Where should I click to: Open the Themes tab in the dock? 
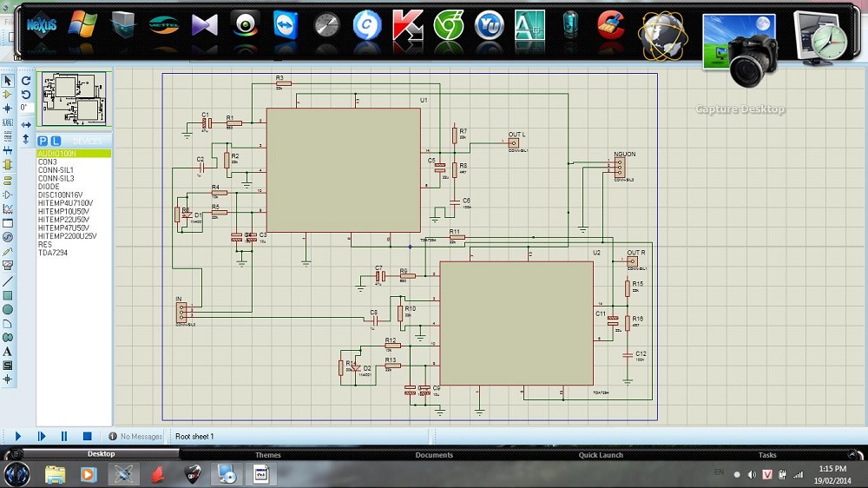(267, 455)
